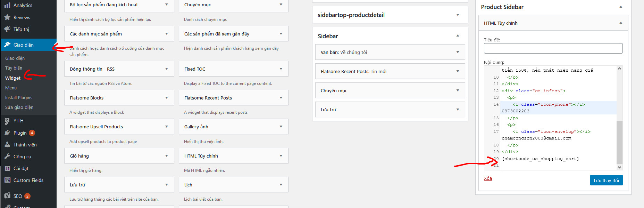Click the Analytics bar chart icon
644x208 pixels.
(x=7, y=5)
